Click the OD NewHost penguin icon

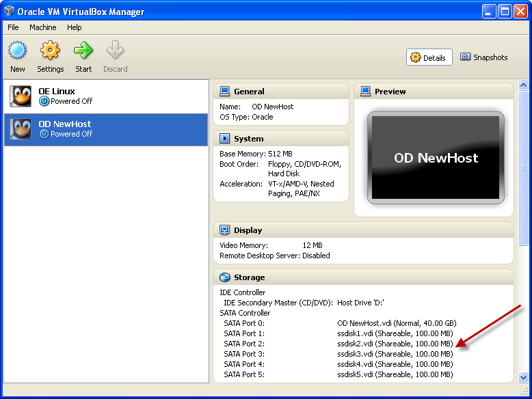pyautogui.click(x=21, y=129)
